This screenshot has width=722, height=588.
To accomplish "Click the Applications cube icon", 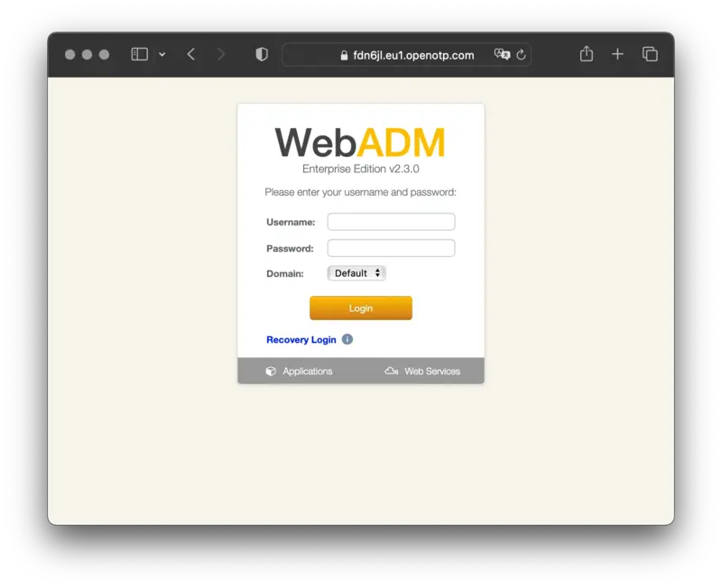I will pos(271,372).
